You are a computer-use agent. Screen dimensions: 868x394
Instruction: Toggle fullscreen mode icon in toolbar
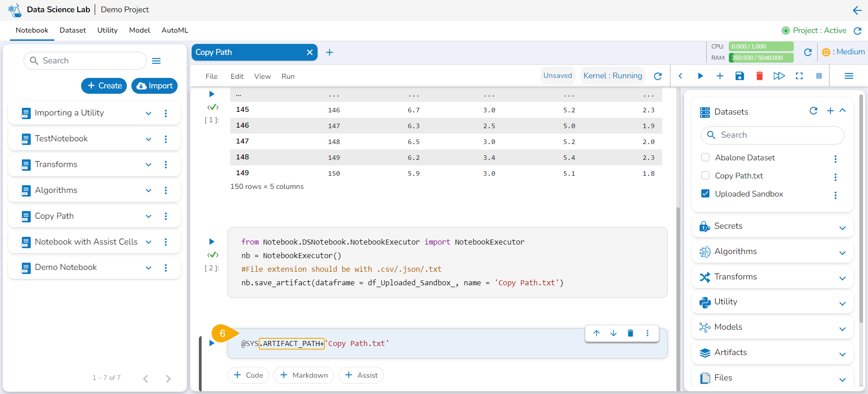point(799,76)
